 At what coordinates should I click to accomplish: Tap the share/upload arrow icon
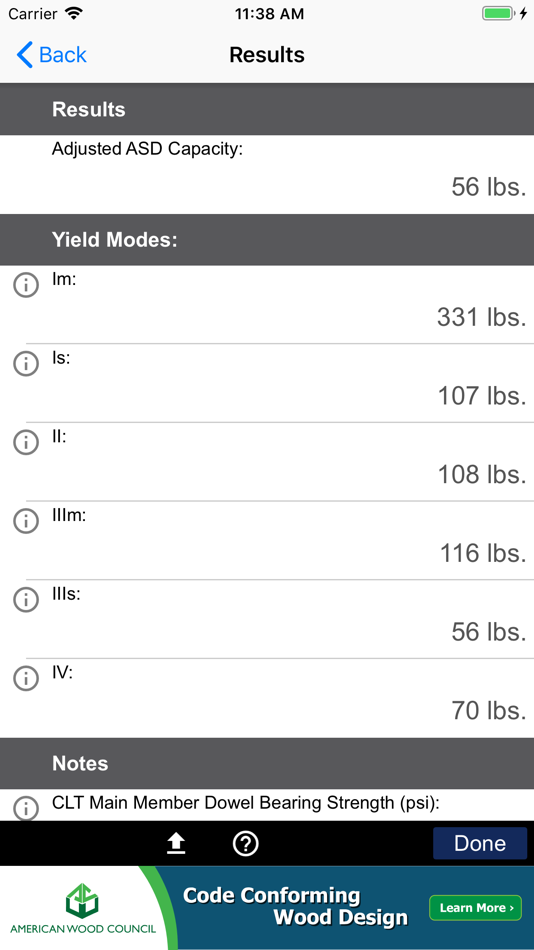[x=176, y=843]
